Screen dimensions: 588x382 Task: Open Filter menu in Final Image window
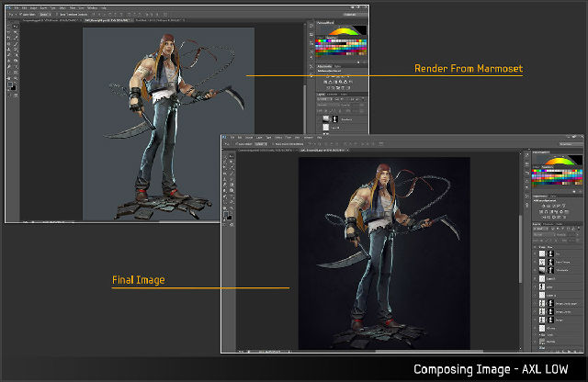[x=288, y=138]
